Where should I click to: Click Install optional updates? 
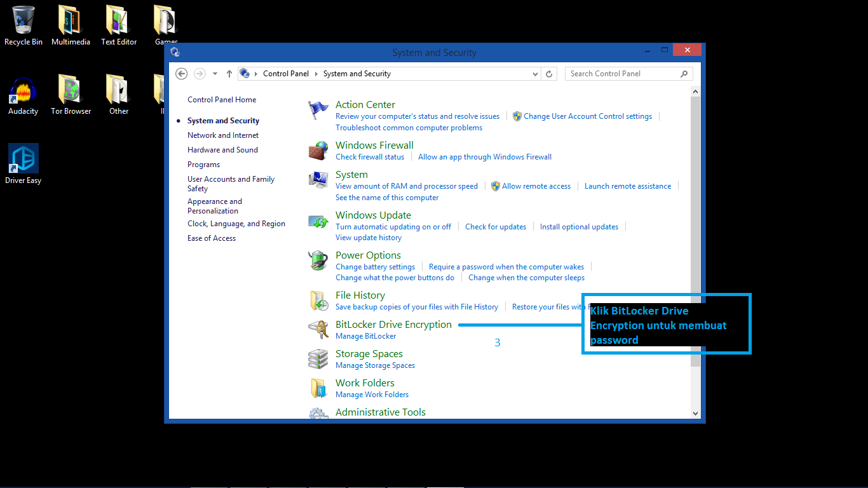point(579,227)
